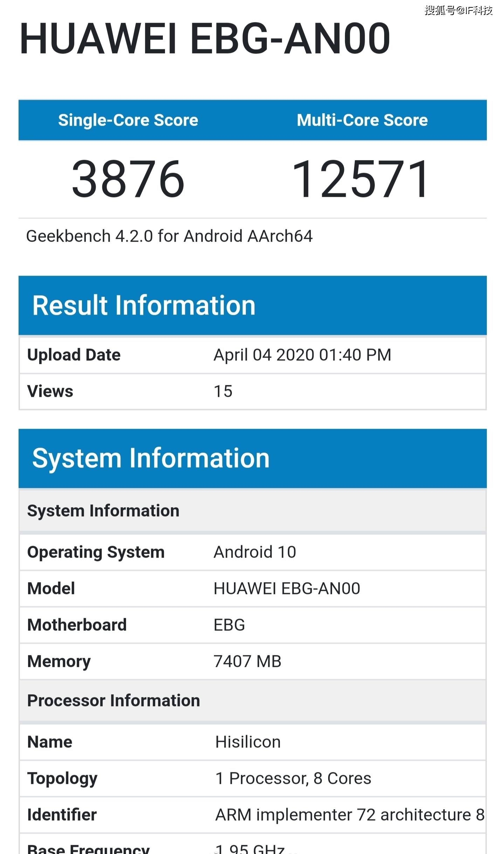This screenshot has height=854, width=504.
Task: Click the Geekbench 4.2.0 version text
Action: point(169,236)
